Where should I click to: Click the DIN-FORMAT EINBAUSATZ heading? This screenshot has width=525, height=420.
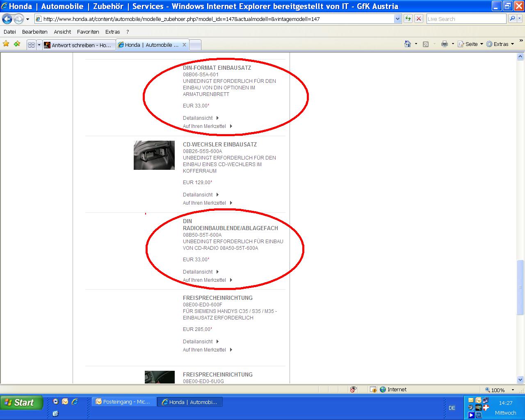(x=217, y=68)
